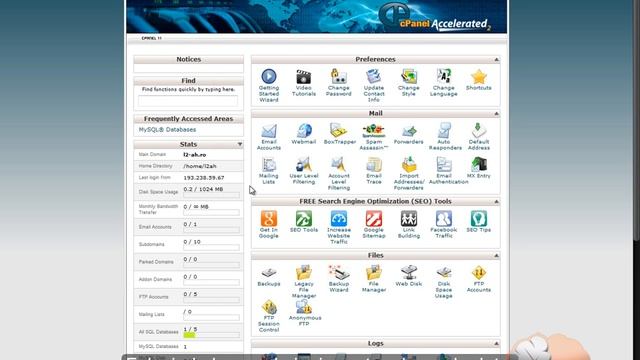Open Email Authentication
The height and width of the screenshot is (360, 640).
(444, 165)
